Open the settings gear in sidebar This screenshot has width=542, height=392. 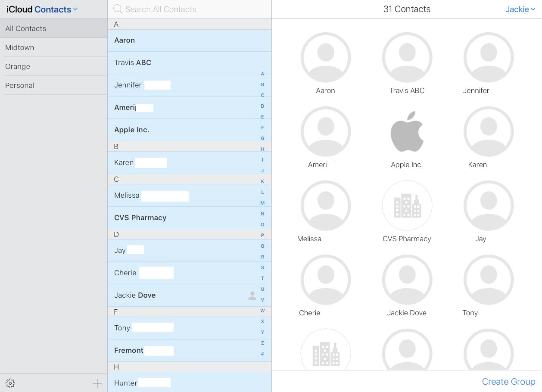(11, 383)
